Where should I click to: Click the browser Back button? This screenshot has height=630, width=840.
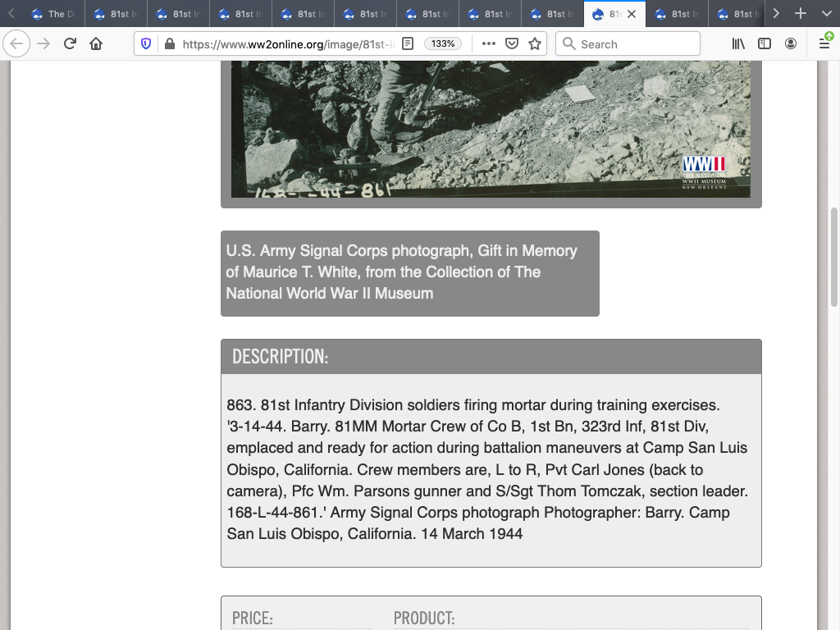coord(18,44)
